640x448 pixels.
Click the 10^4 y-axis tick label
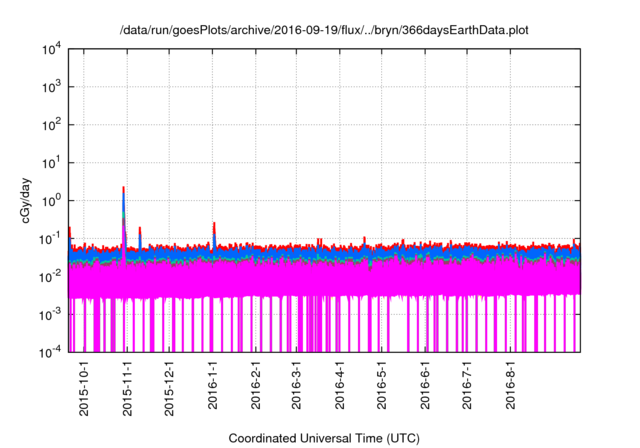52,49
